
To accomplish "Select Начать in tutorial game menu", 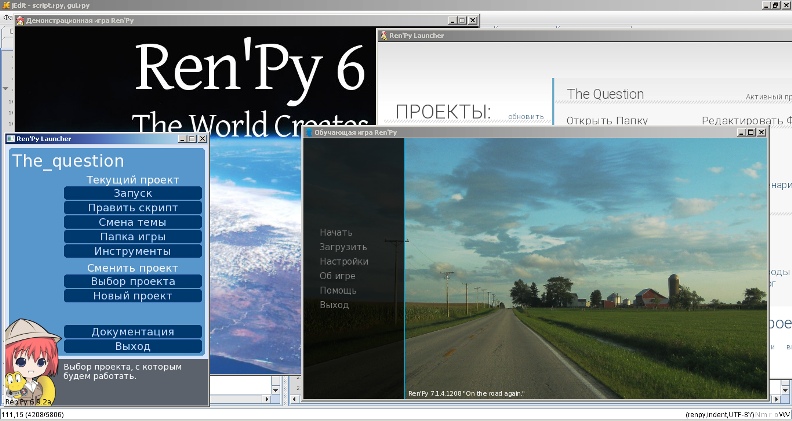I will coord(336,232).
